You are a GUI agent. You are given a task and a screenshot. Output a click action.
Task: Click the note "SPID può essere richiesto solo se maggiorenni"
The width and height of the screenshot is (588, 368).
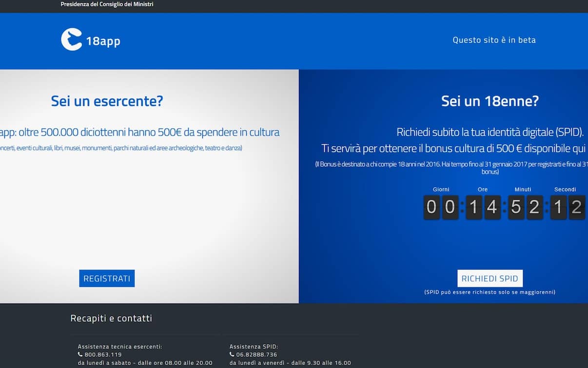tap(490, 292)
